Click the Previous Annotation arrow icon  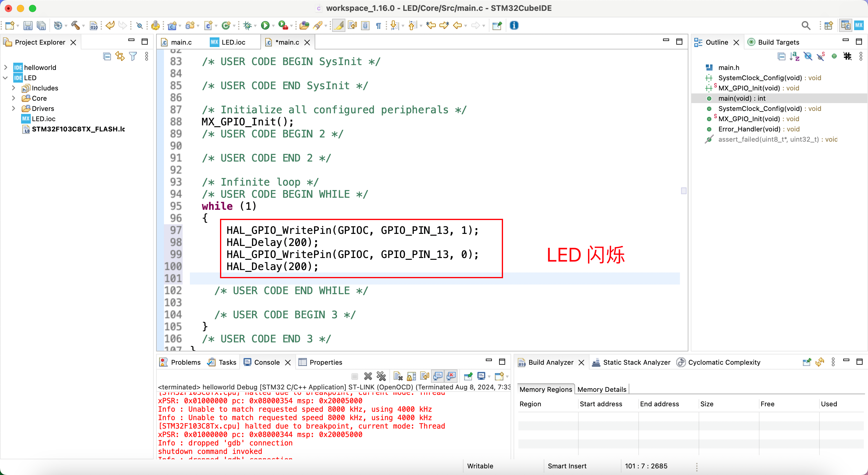pyautogui.click(x=412, y=26)
